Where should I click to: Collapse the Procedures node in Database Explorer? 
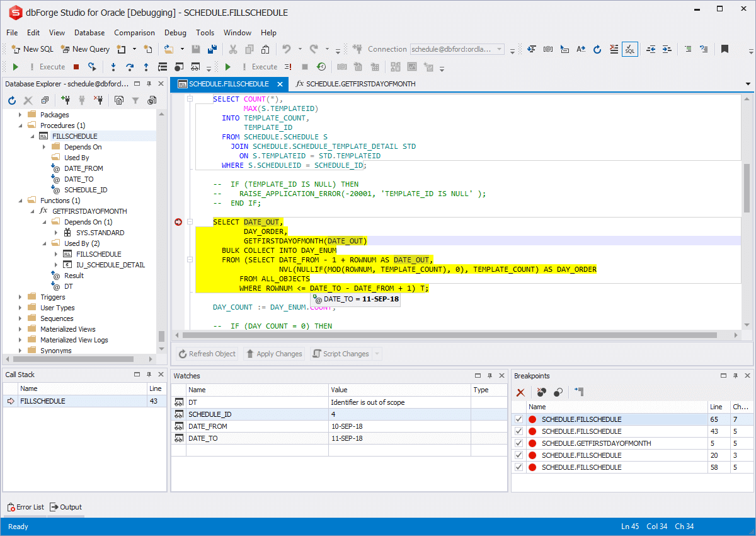tap(21, 125)
